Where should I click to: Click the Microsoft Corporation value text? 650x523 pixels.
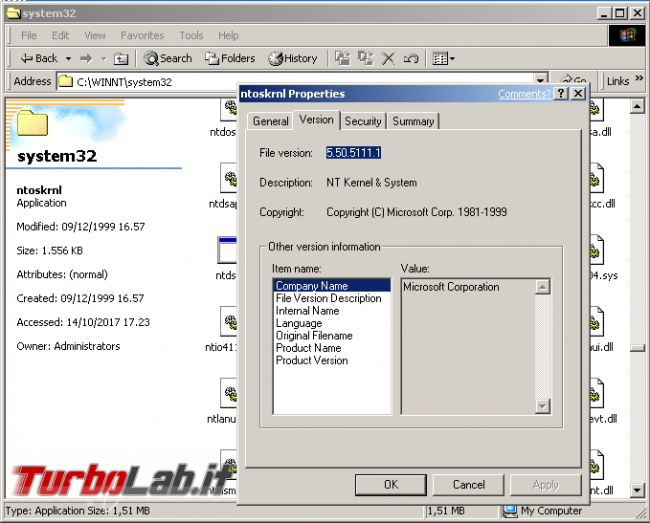tap(451, 287)
